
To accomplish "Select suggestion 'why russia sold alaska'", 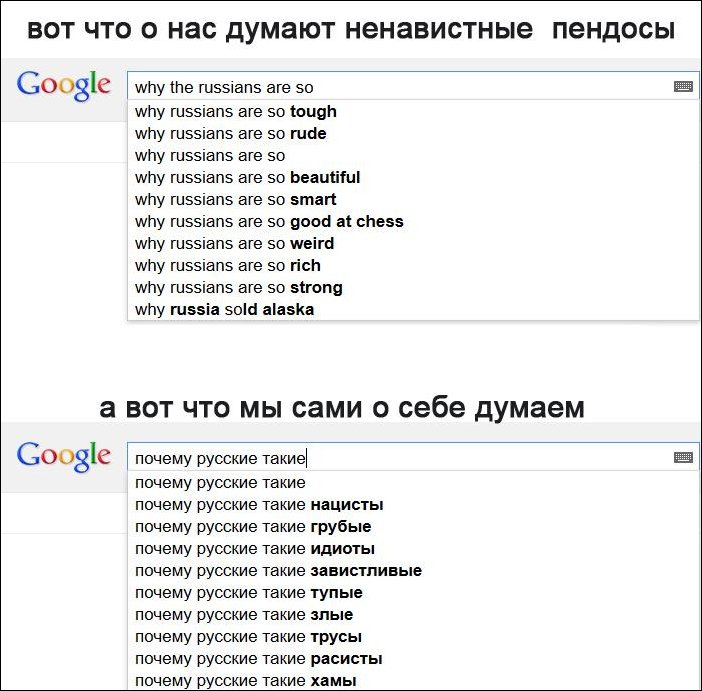I will 225,309.
